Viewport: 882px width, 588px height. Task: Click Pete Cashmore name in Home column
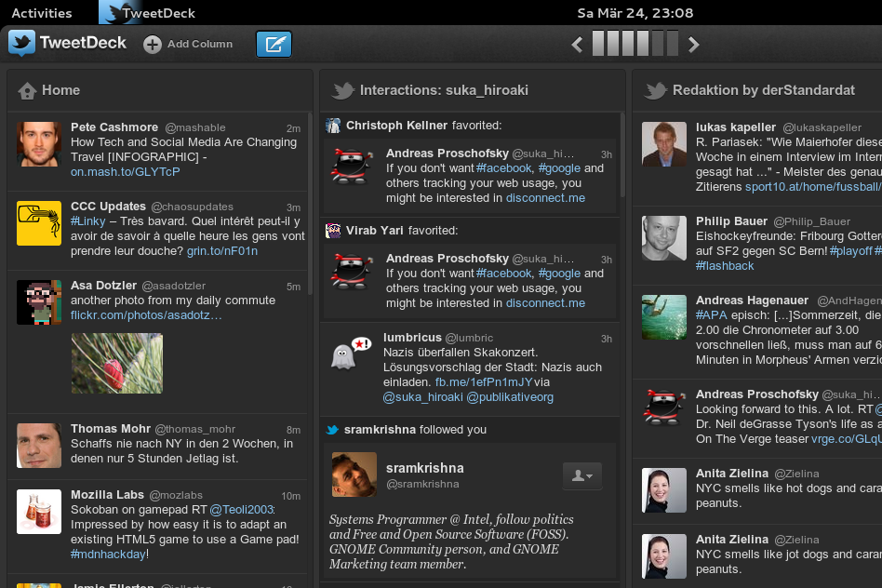pos(114,127)
